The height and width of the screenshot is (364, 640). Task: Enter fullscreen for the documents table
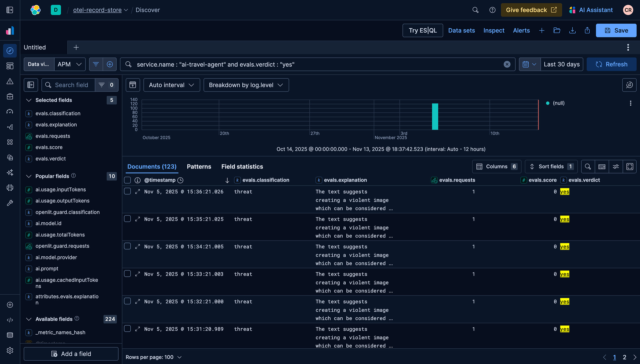[630, 167]
